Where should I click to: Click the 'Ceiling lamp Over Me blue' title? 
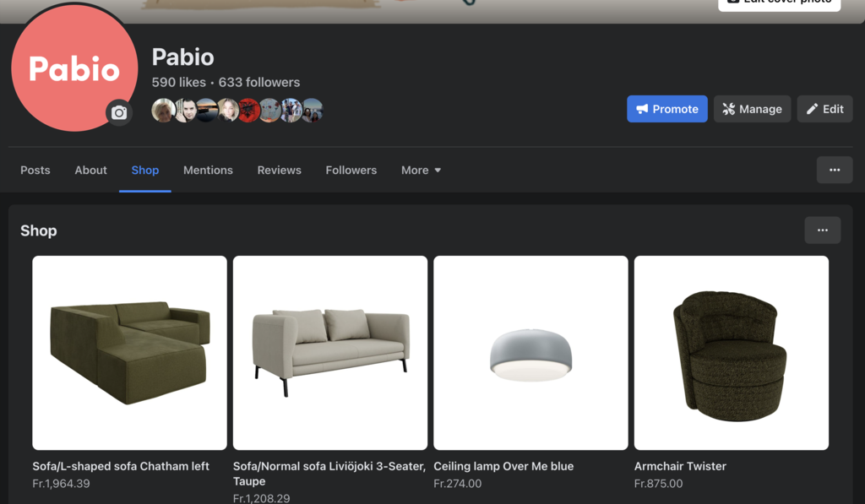(503, 466)
